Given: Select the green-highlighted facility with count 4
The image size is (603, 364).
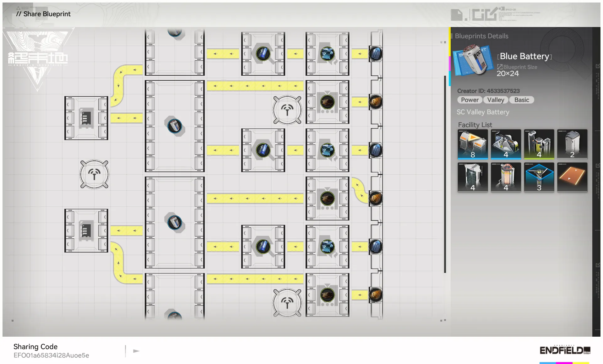Looking at the screenshot, I should point(539,144).
